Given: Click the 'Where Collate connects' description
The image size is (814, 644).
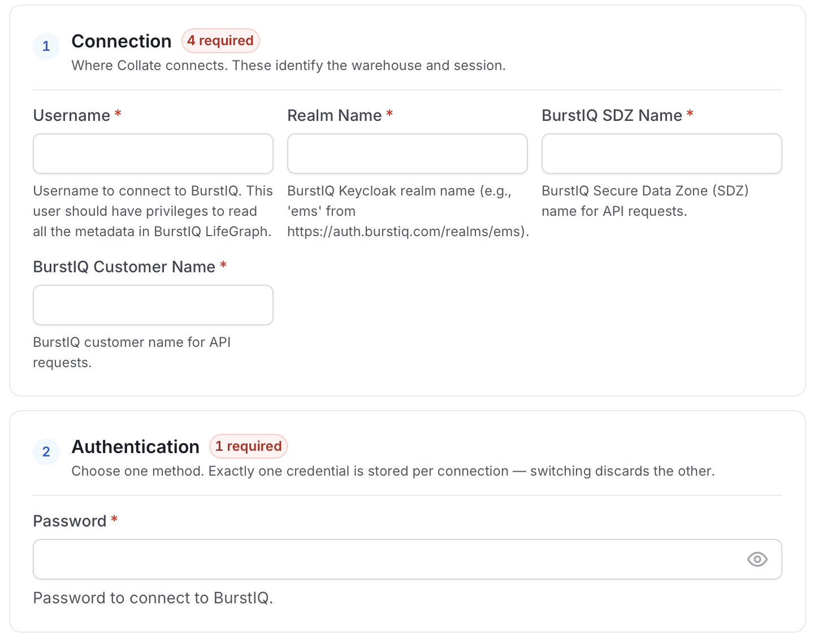Looking at the screenshot, I should pyautogui.click(x=289, y=66).
